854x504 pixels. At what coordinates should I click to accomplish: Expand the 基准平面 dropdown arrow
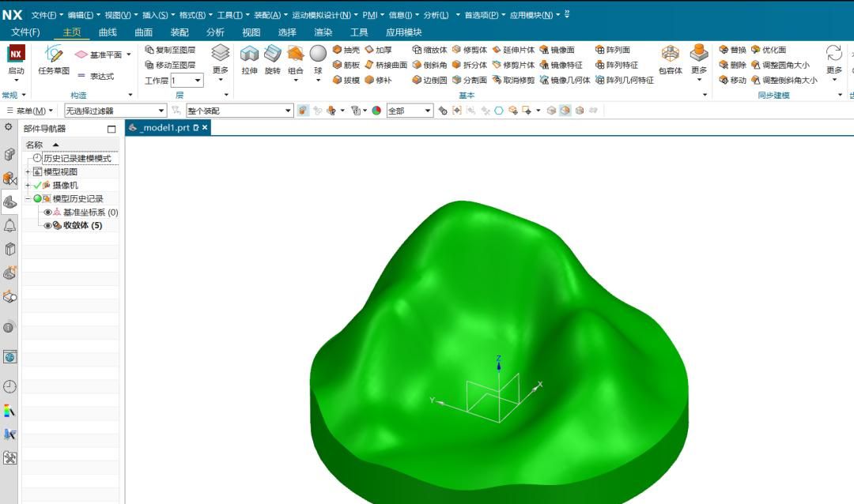point(129,55)
